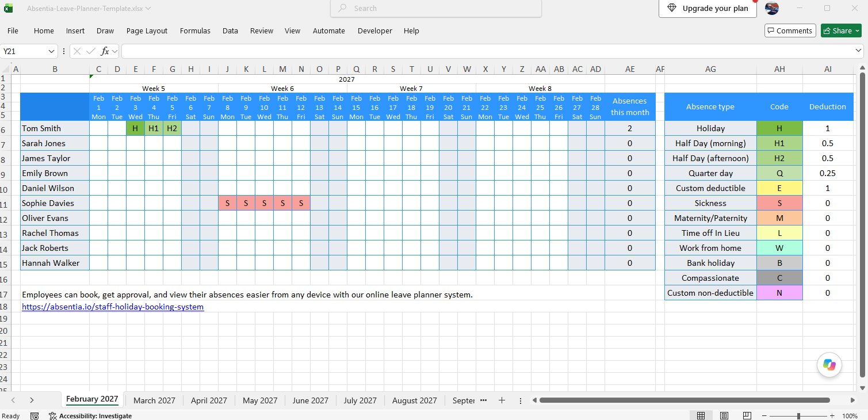Open the Share button dropdown
Viewport: 868px width, 420px height.
tap(858, 30)
